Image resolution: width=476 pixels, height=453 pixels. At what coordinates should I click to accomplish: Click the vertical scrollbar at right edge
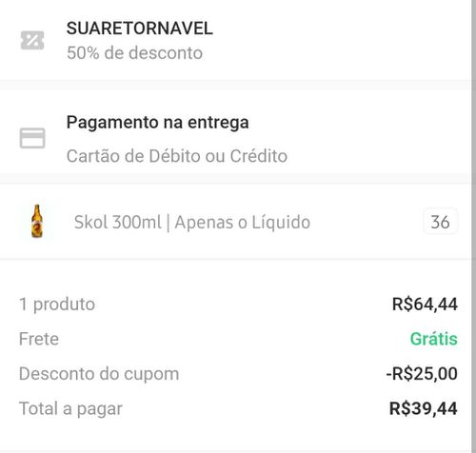click(x=473, y=226)
